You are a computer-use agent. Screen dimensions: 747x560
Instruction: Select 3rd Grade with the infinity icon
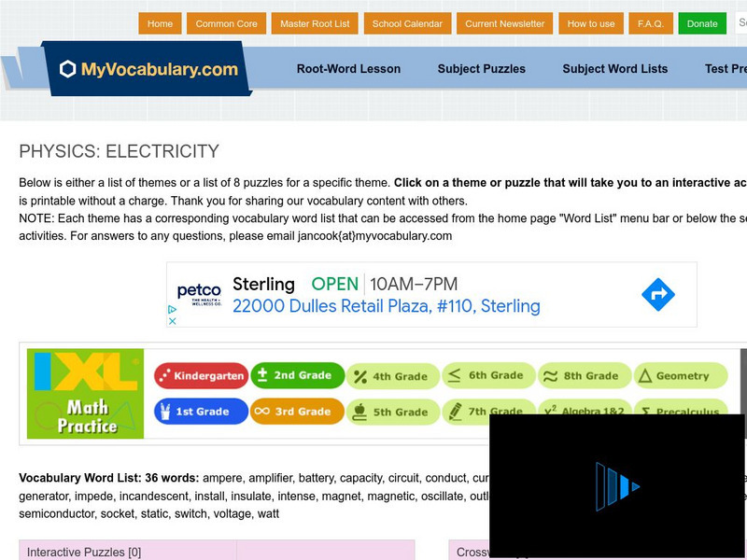(x=296, y=412)
